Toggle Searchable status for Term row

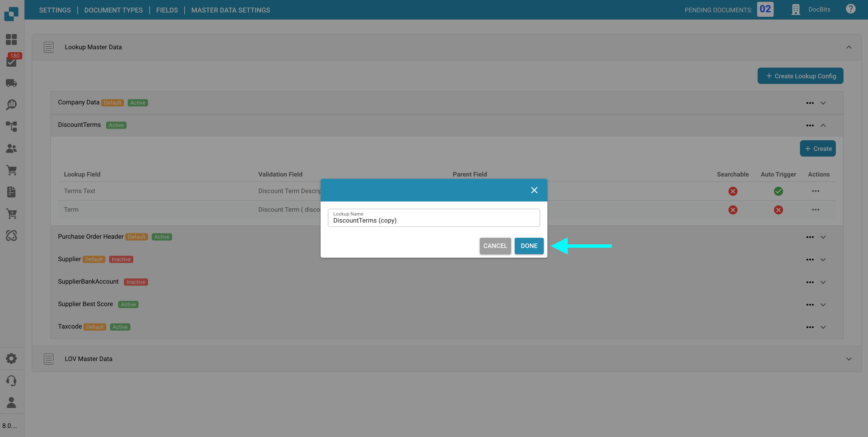click(732, 210)
